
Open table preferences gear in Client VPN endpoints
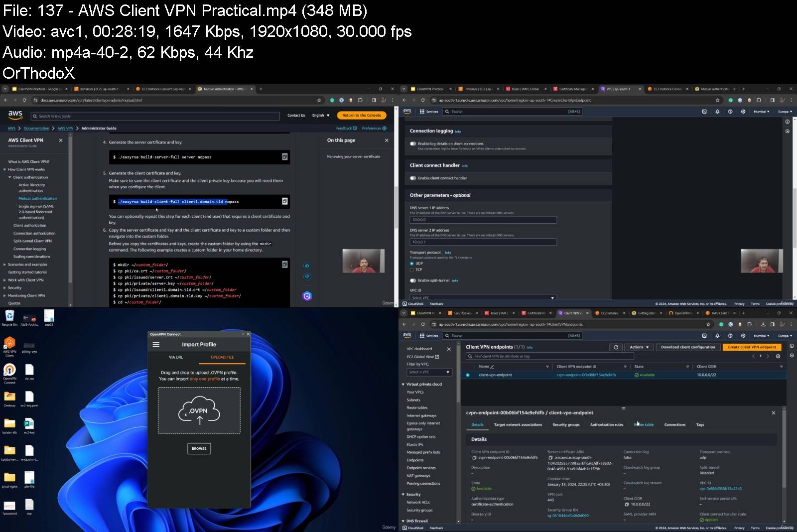778,356
